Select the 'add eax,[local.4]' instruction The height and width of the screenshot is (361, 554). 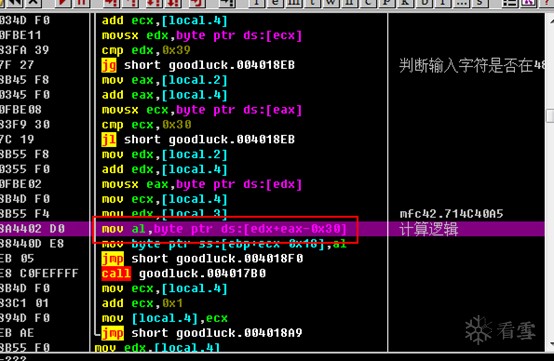tap(164, 95)
